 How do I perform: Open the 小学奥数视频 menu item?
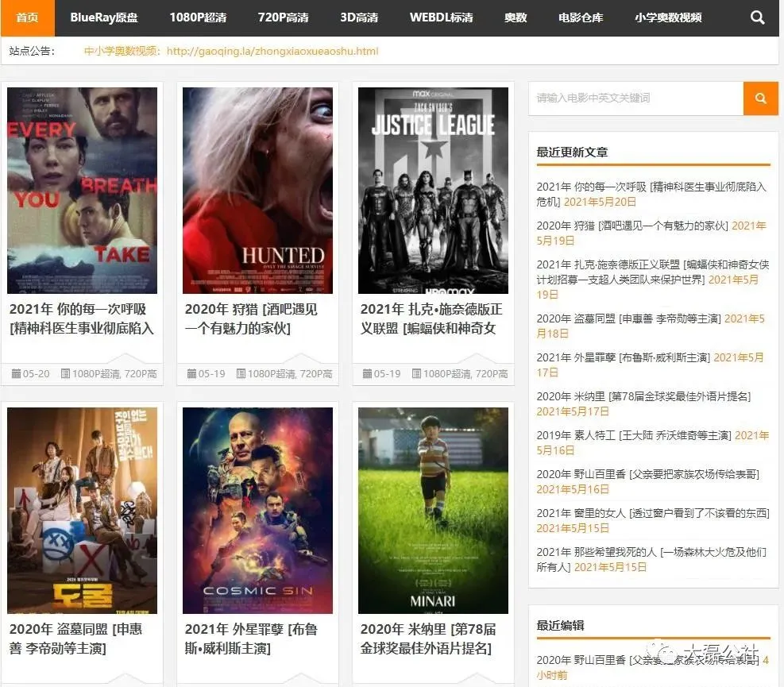(x=668, y=18)
